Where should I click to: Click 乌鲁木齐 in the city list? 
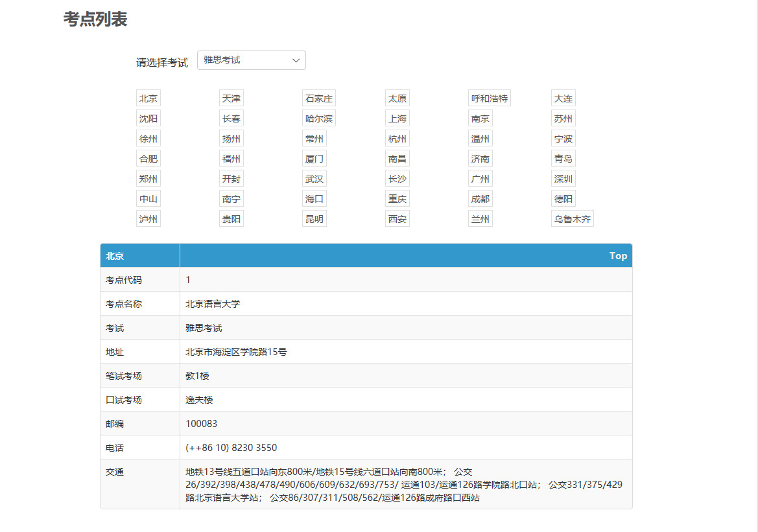[572, 218]
